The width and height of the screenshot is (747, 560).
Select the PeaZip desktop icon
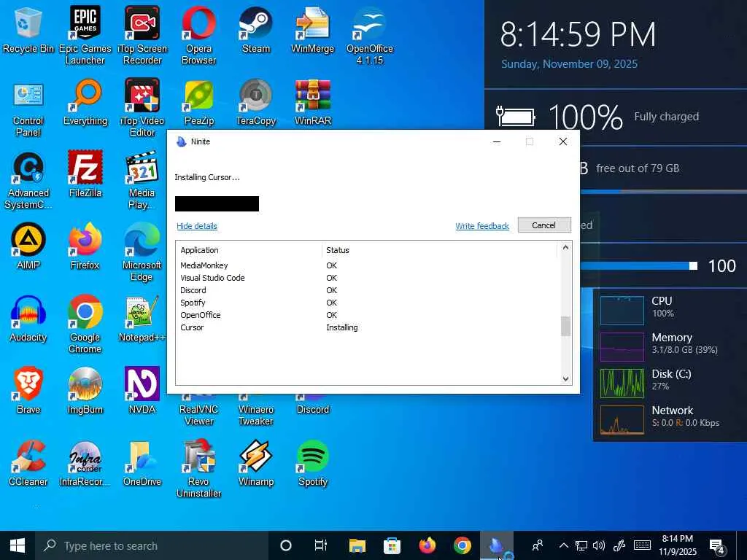[x=198, y=102]
